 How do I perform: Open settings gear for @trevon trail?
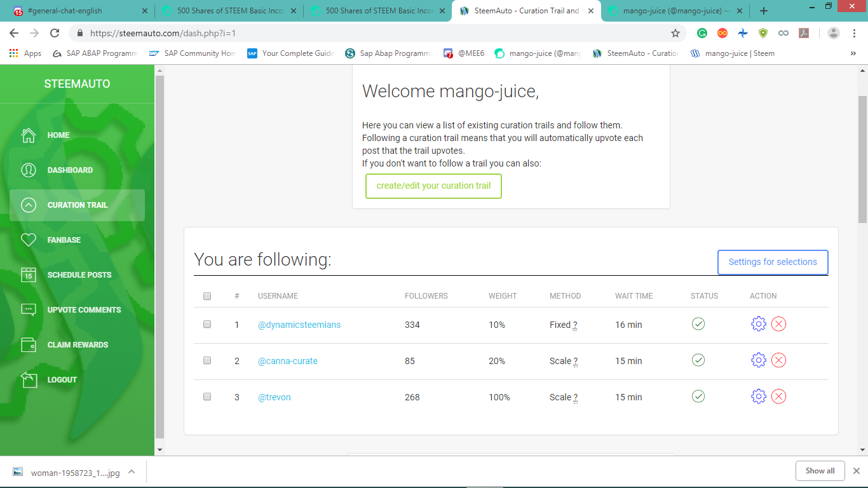coord(758,396)
